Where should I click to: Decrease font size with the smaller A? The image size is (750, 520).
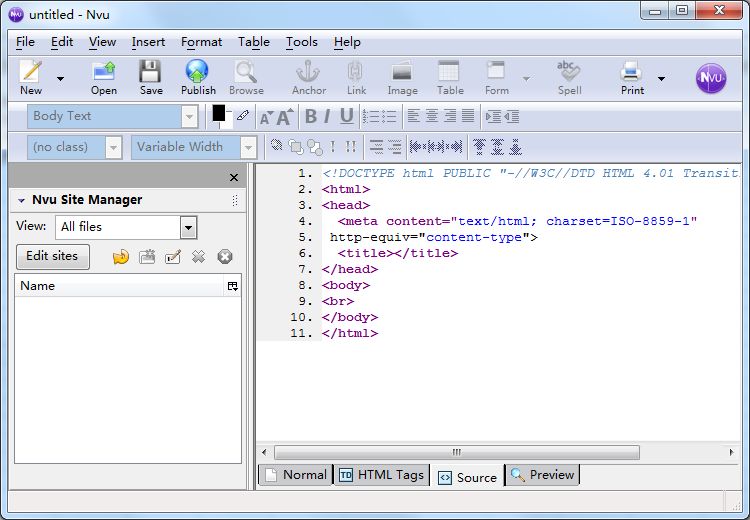[266, 117]
